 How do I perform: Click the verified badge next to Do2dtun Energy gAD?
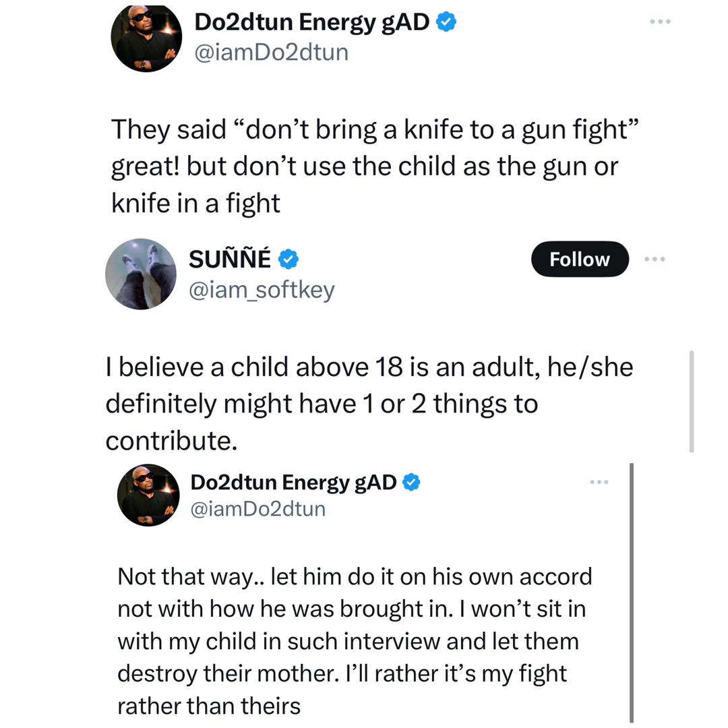click(x=445, y=21)
